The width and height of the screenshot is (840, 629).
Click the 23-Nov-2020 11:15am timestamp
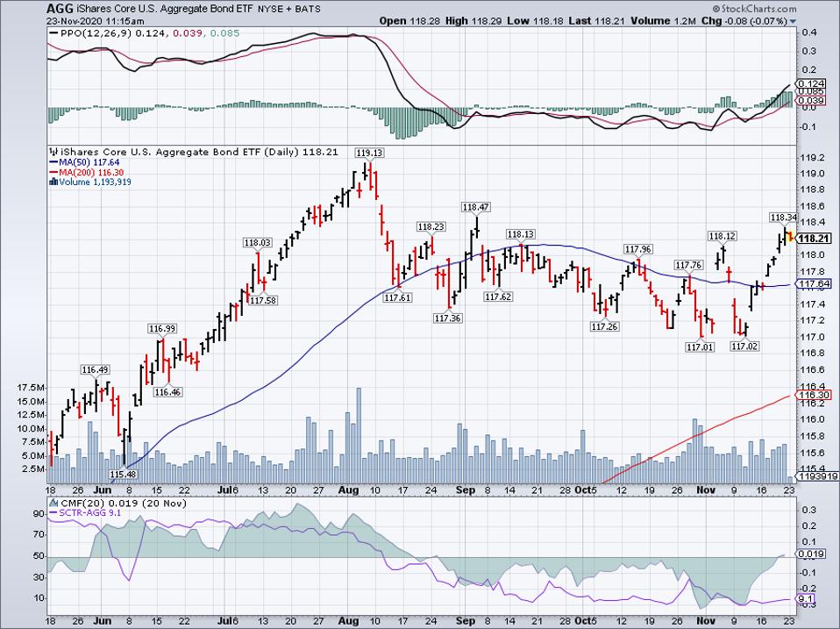[x=96, y=21]
